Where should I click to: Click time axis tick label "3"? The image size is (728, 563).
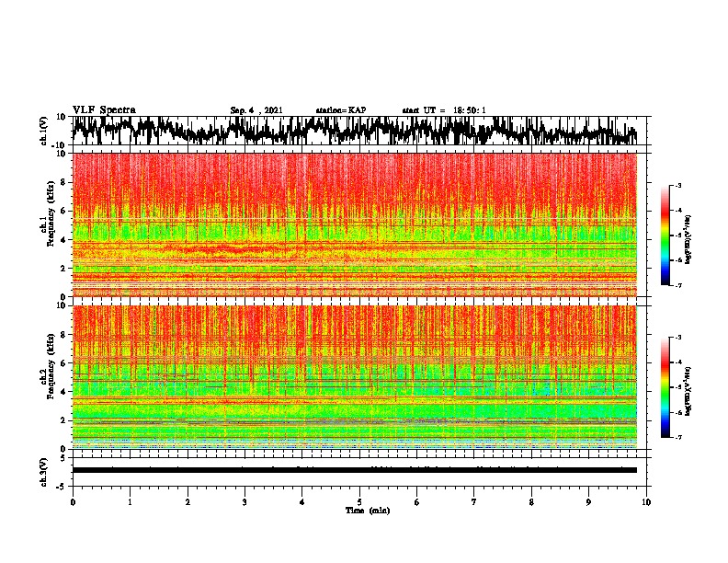pos(245,502)
